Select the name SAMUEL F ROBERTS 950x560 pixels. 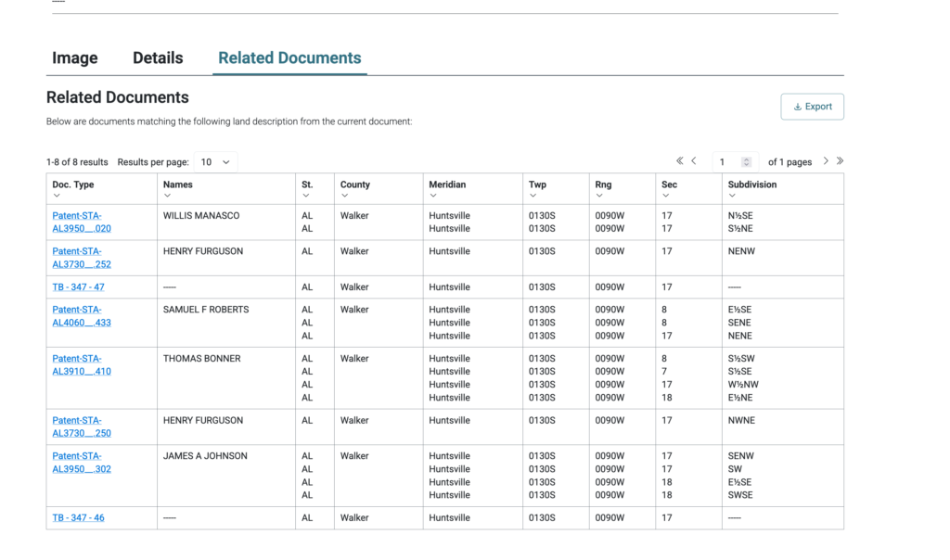[x=206, y=310]
